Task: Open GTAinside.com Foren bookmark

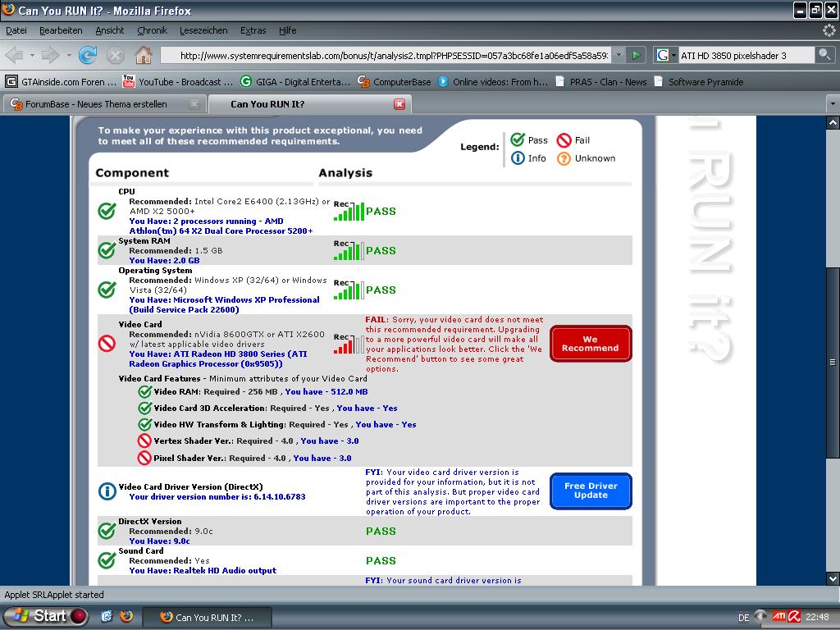Action: [61, 82]
